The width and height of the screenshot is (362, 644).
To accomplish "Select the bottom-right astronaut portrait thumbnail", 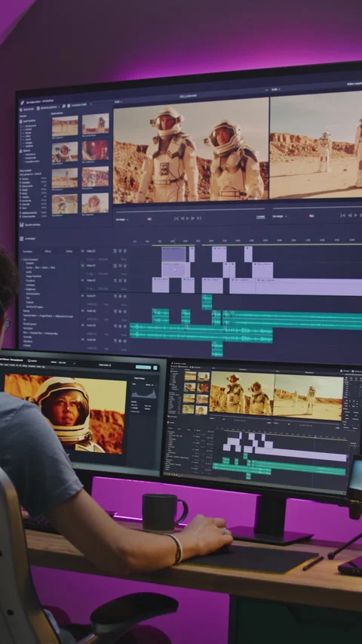I will (x=95, y=203).
